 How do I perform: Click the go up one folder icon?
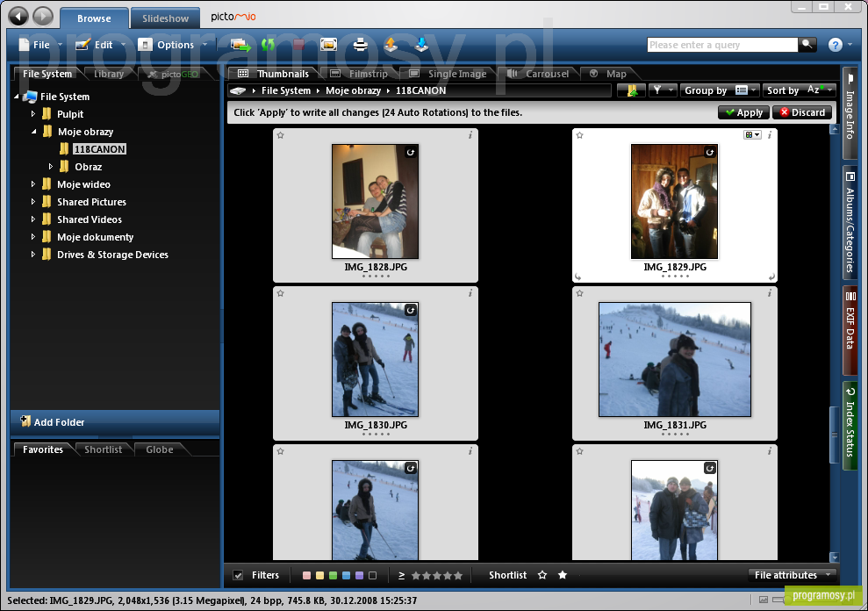click(632, 90)
